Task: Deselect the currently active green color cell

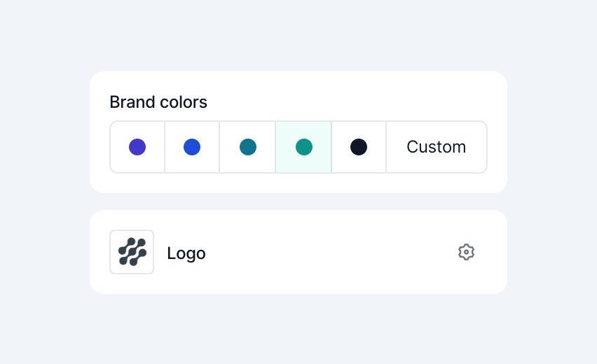Action: (x=303, y=147)
